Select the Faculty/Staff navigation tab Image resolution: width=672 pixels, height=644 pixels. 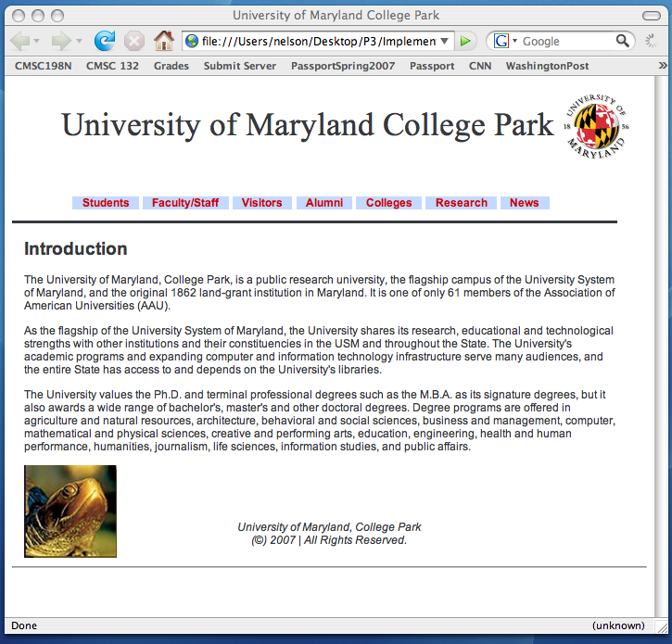coord(185,203)
